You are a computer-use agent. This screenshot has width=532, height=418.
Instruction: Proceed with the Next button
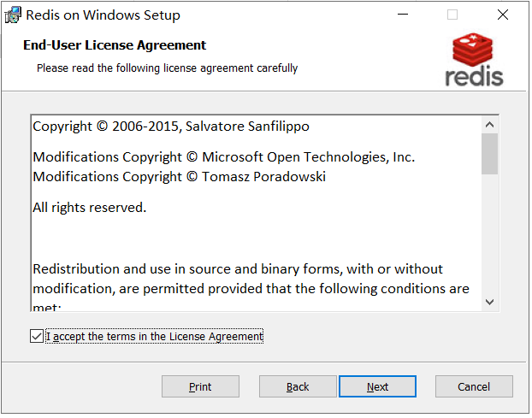pos(377,387)
